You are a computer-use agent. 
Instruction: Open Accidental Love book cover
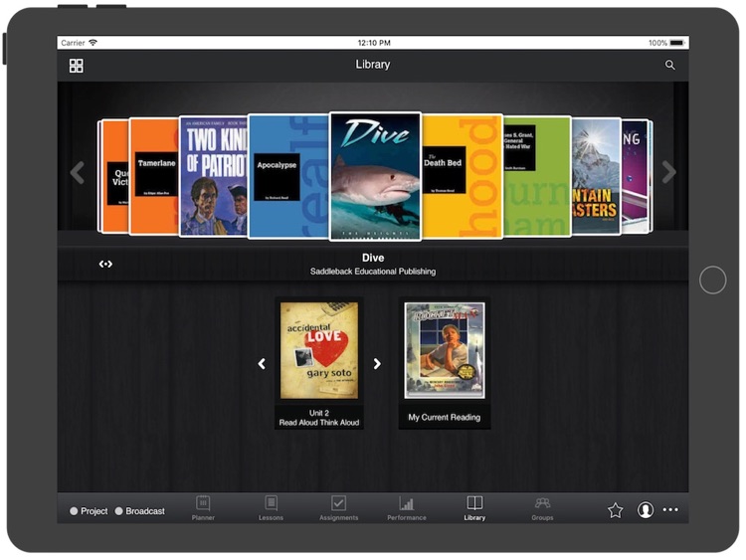tap(319, 351)
